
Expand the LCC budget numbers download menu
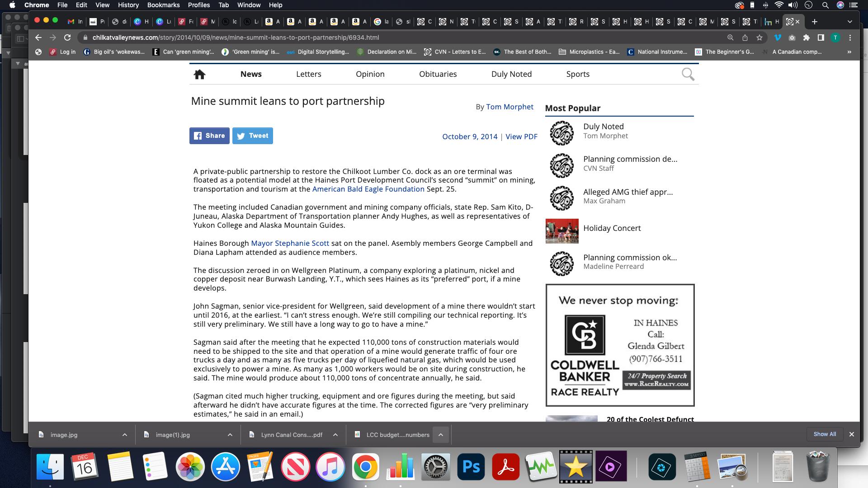440,435
